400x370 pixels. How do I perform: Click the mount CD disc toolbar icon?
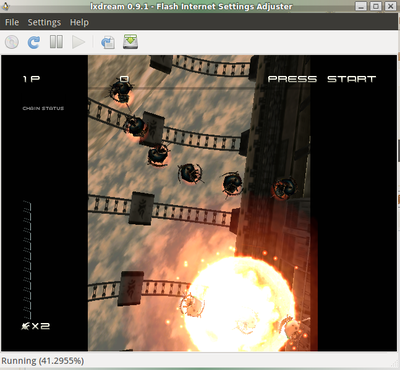(12, 42)
